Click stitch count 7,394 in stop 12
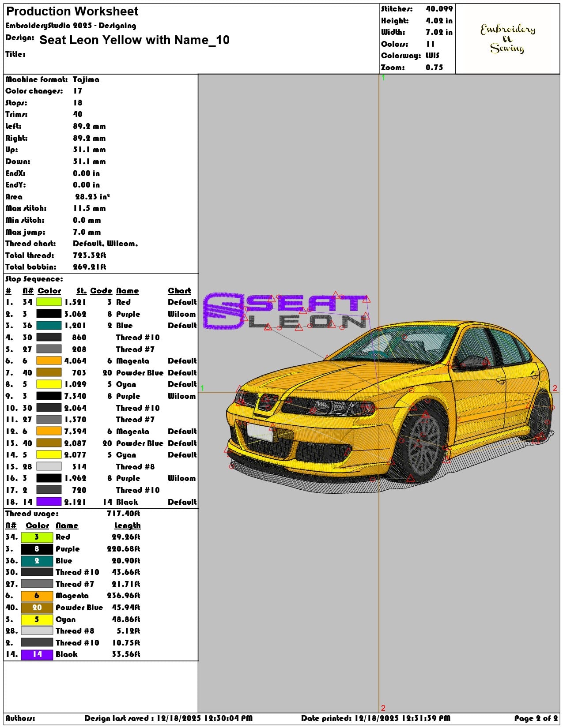This screenshot has height=728, width=563. (x=76, y=432)
